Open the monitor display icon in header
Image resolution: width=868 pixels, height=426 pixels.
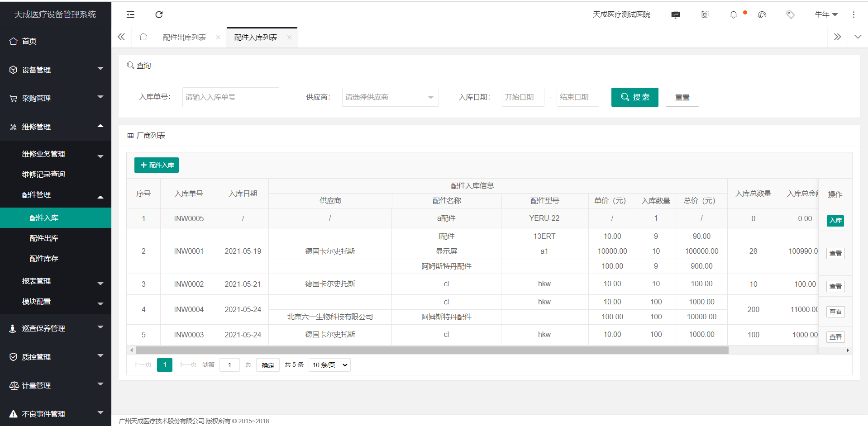pos(676,14)
